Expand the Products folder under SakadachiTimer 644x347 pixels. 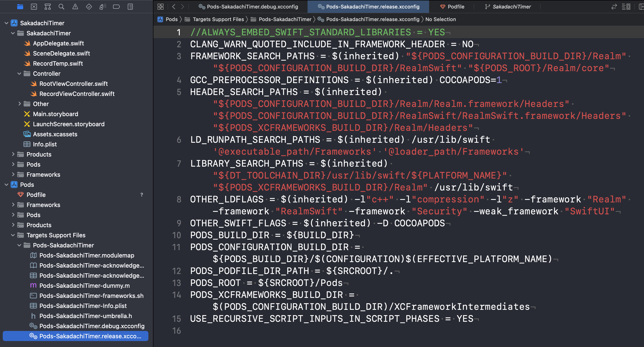pos(13,154)
